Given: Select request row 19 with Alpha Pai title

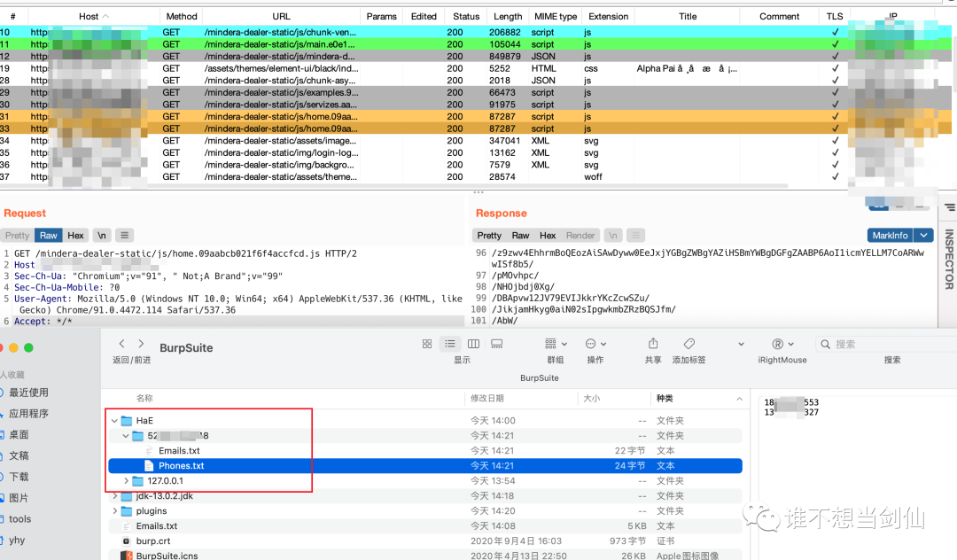Looking at the screenshot, I should click(476, 68).
